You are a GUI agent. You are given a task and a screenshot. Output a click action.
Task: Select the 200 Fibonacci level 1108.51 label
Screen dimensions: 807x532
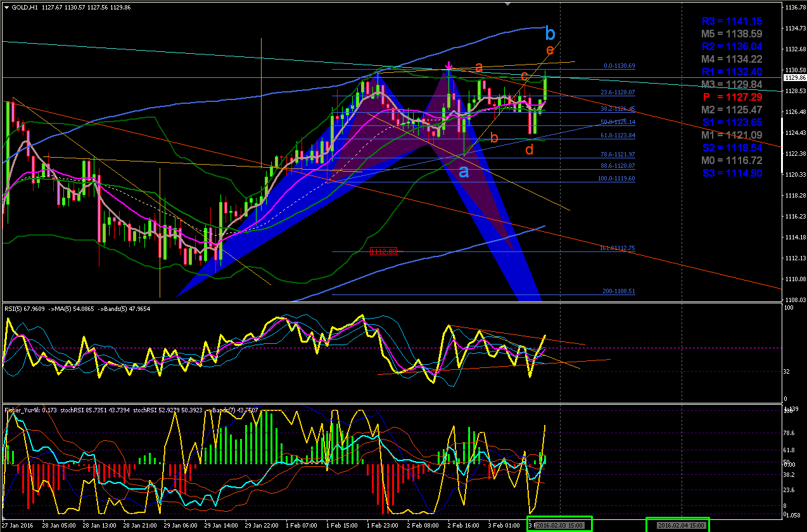point(618,291)
